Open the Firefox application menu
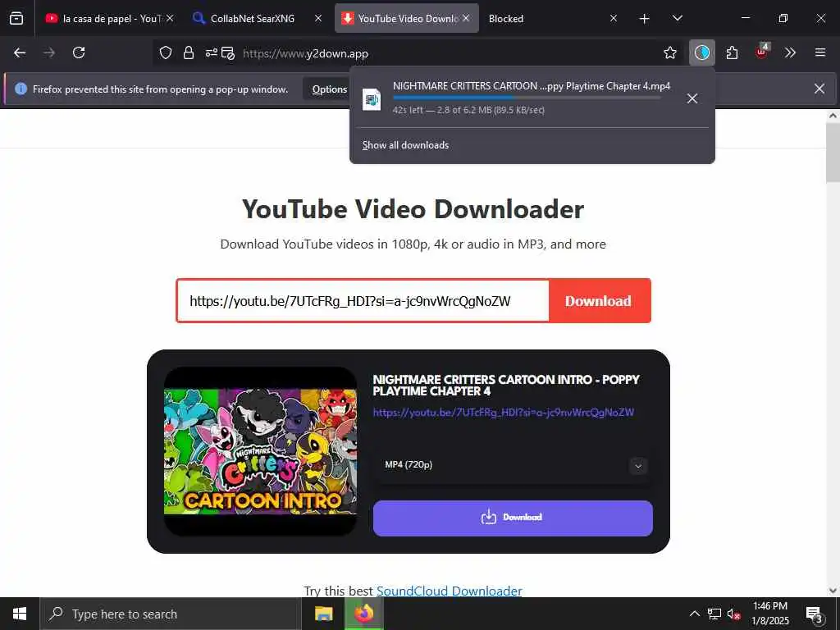Screen dimensions: 840x630 tap(819, 52)
